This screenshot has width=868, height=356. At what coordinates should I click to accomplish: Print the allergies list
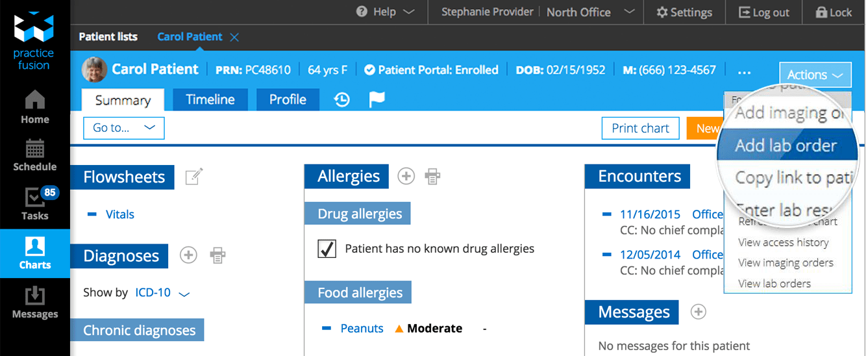coord(432,176)
